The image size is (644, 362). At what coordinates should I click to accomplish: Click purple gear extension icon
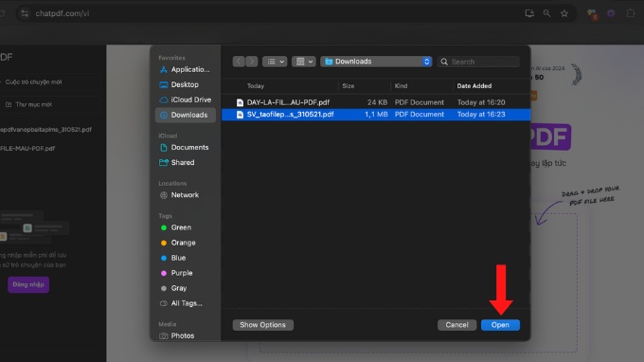point(611,13)
